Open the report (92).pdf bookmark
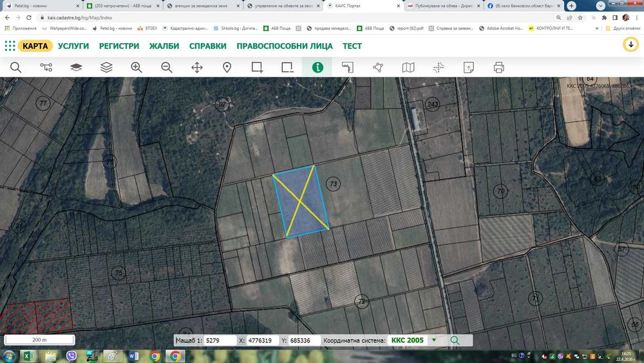This screenshot has height=363, width=644. (x=406, y=28)
